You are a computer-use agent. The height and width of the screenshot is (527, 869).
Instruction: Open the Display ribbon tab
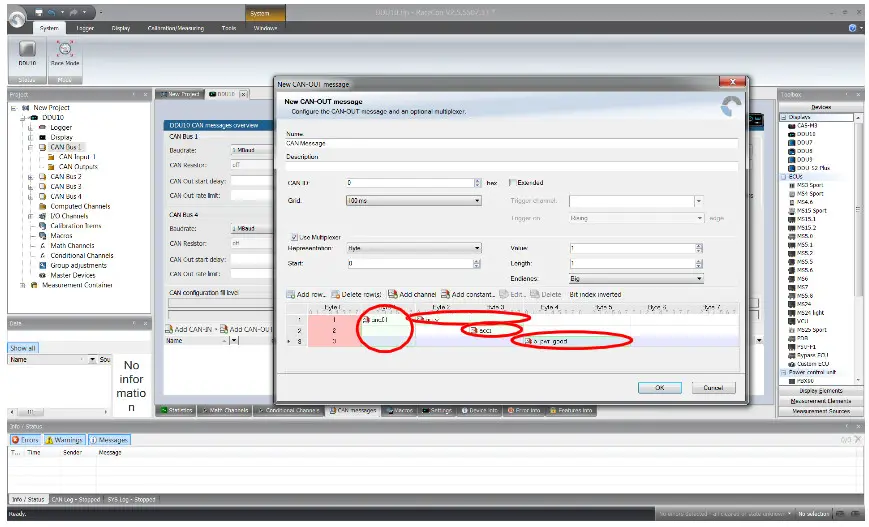(x=120, y=28)
